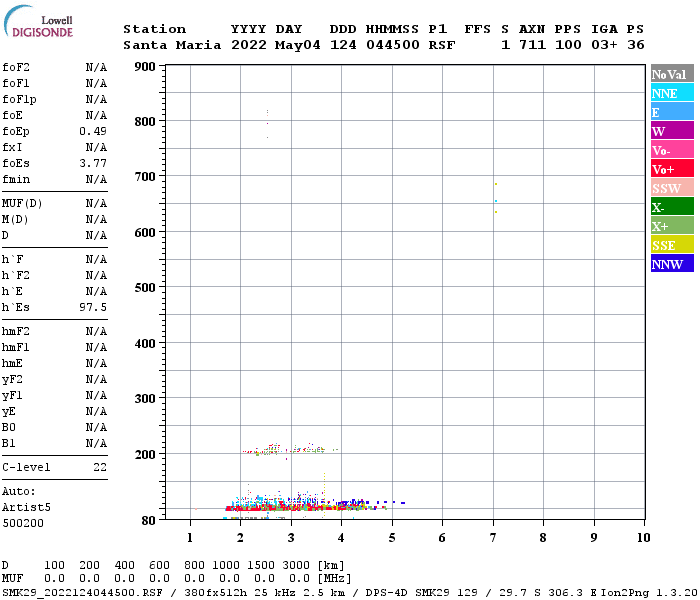
Task: Click the faint echoes near 800 km
Action: click(x=267, y=124)
